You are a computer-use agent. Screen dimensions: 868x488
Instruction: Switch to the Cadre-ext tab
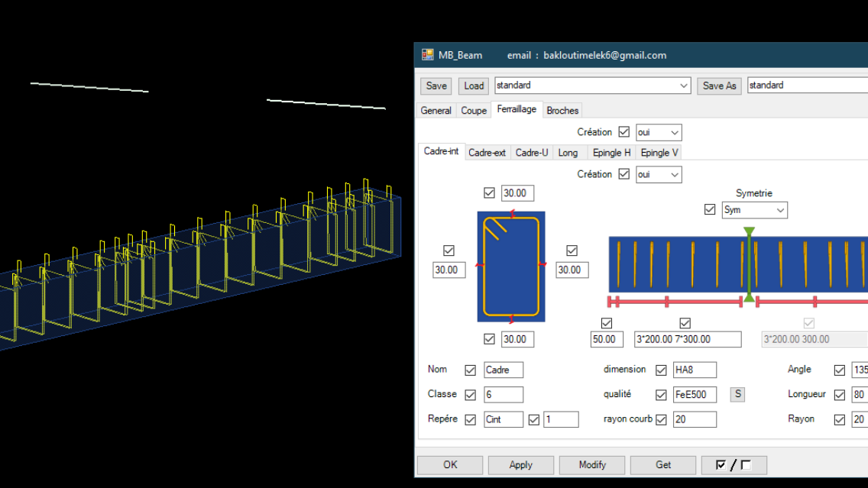click(487, 152)
